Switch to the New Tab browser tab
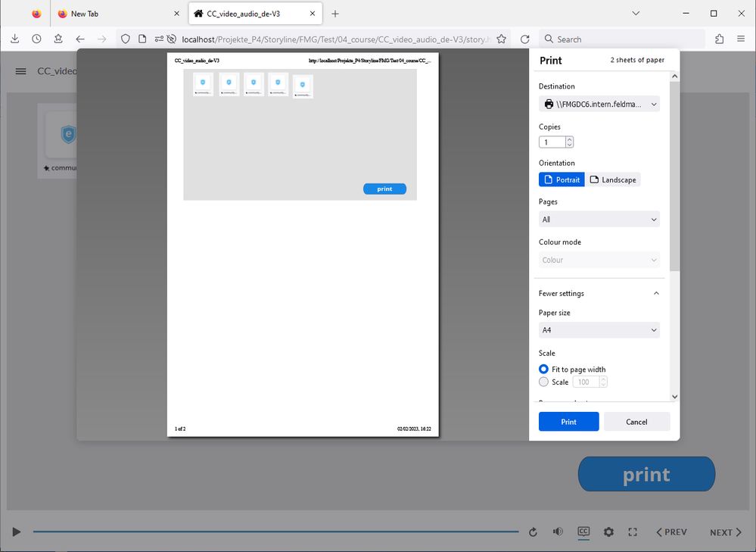 point(117,14)
